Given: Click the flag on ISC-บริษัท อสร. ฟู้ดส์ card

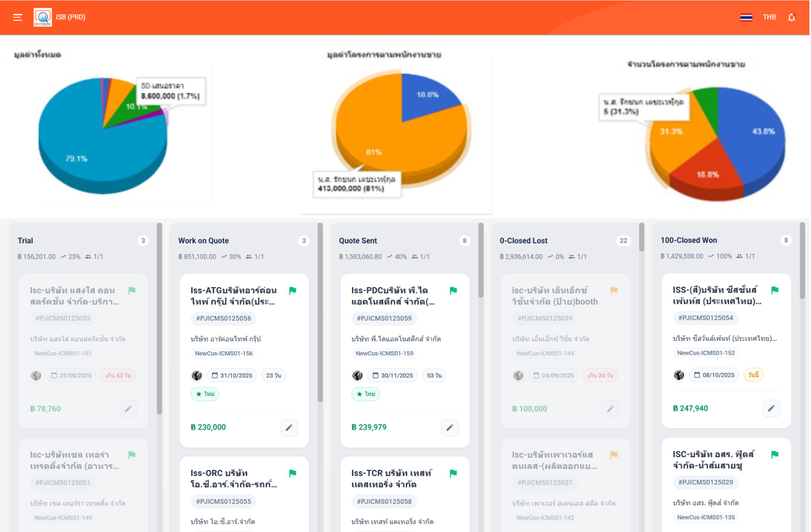Looking at the screenshot, I should click(775, 454).
